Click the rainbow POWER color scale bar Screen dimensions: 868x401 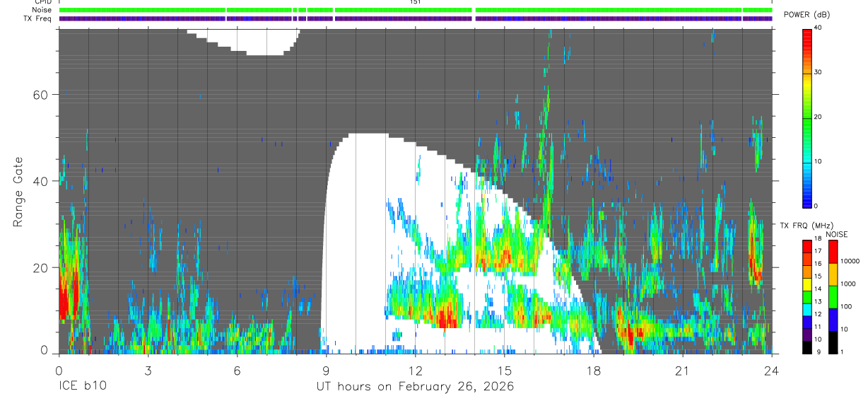click(x=807, y=117)
